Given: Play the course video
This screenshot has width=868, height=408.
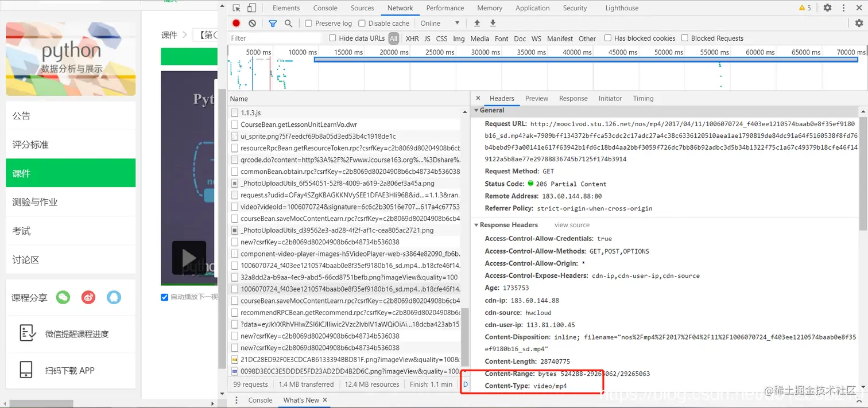Looking at the screenshot, I should [x=189, y=258].
